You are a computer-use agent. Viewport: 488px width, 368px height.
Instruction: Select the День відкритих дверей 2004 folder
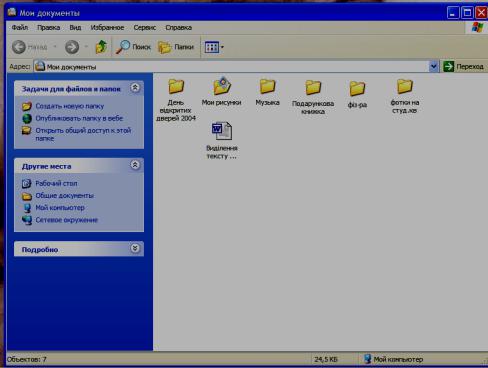(176, 100)
